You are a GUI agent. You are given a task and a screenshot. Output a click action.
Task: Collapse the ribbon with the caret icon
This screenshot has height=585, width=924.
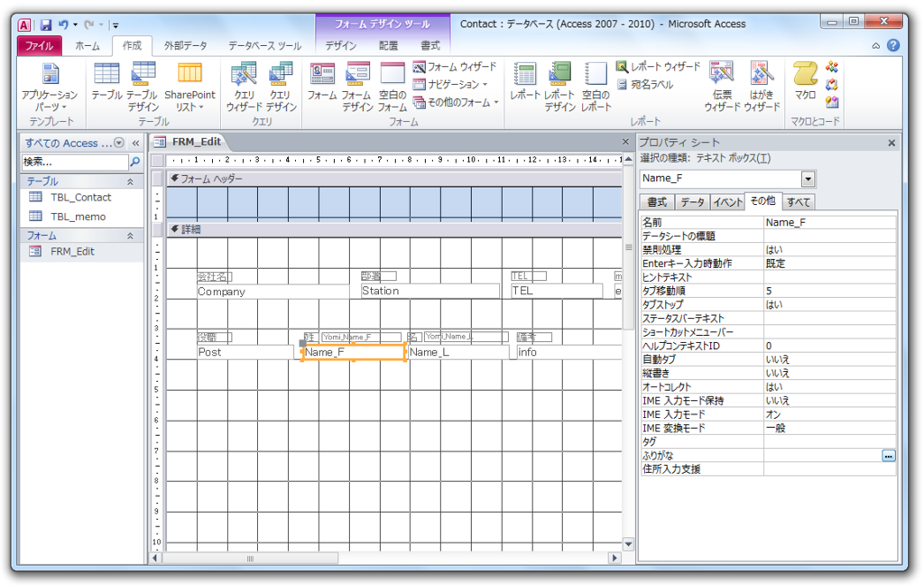[875, 45]
